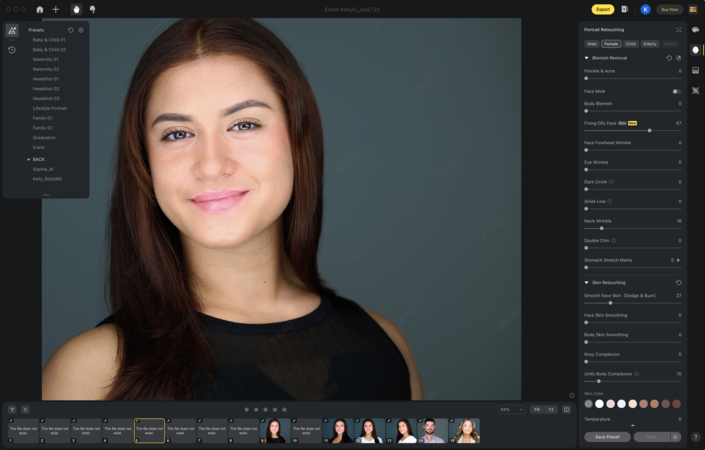The width and height of the screenshot is (705, 450).
Task: Select the Elderly portrait option
Action: point(650,44)
